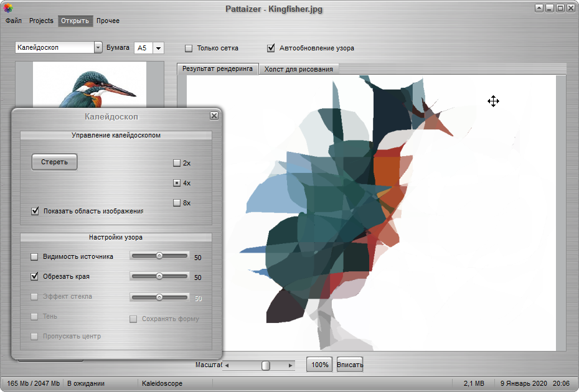Open the paper size A5 dropdown arrow
Viewport: 579px width, 392px height.
pos(158,48)
